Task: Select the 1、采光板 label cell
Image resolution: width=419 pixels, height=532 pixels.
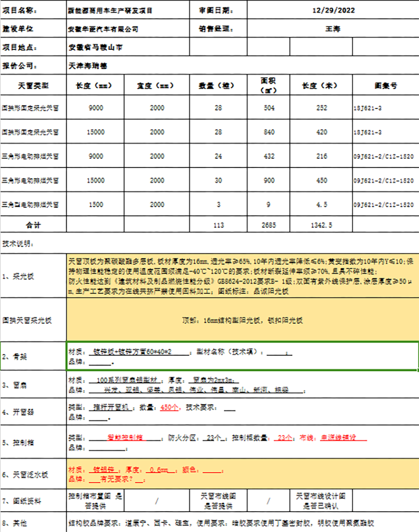Action: tap(33, 276)
